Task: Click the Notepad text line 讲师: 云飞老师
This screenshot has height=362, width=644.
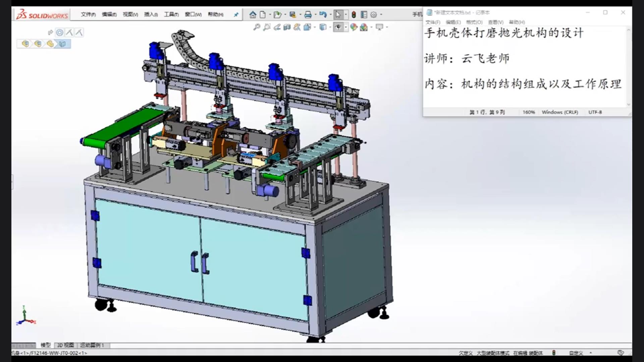Action: tap(467, 59)
